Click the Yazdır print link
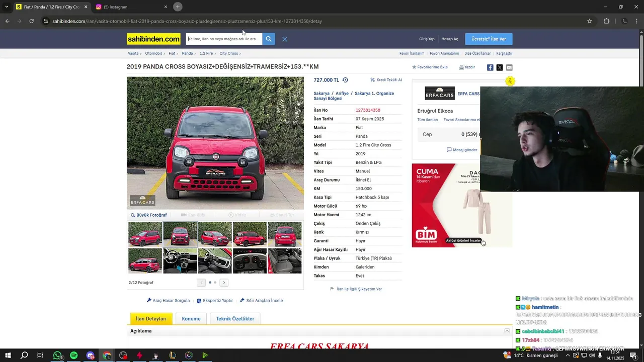 click(467, 67)
